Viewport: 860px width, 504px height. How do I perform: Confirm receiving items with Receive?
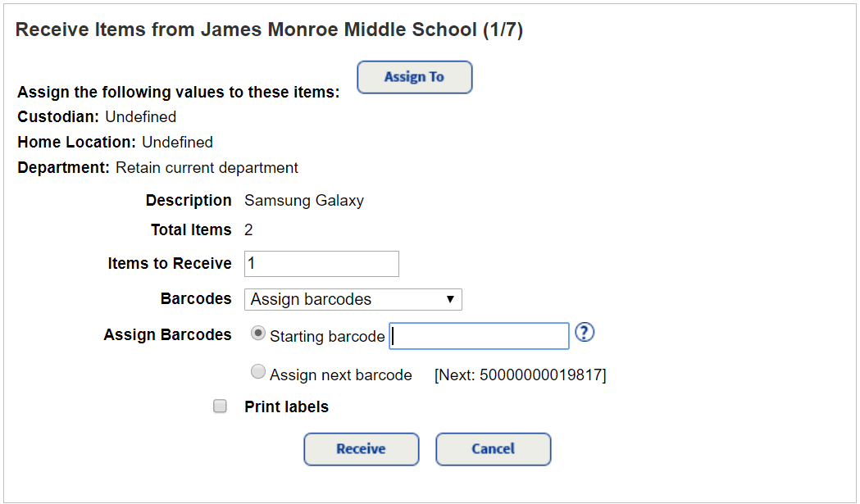point(361,449)
